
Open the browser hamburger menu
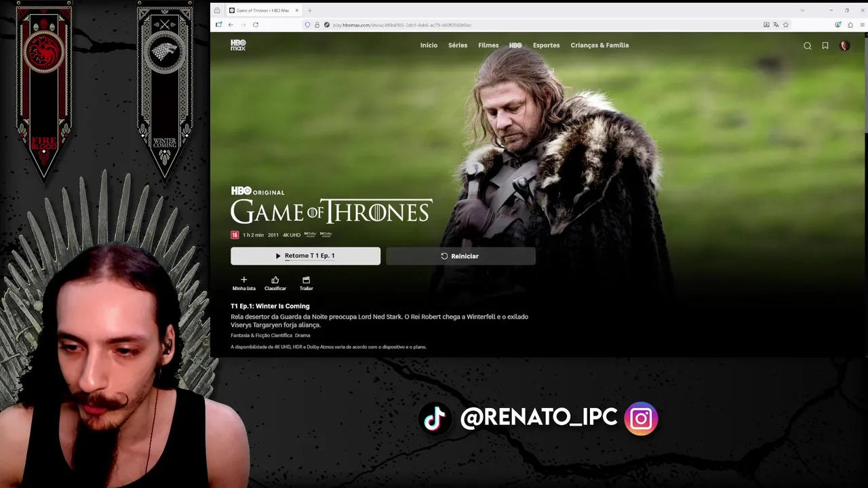[x=863, y=24]
